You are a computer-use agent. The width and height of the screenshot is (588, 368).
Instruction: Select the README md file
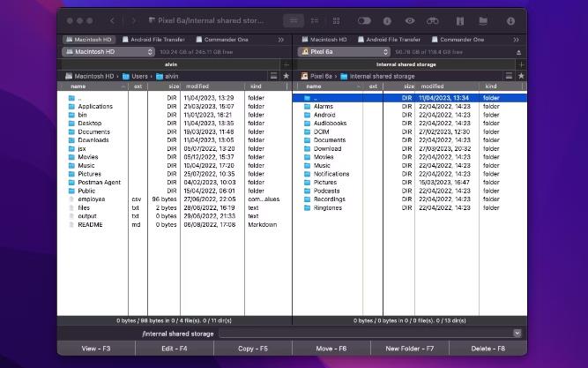(175, 224)
